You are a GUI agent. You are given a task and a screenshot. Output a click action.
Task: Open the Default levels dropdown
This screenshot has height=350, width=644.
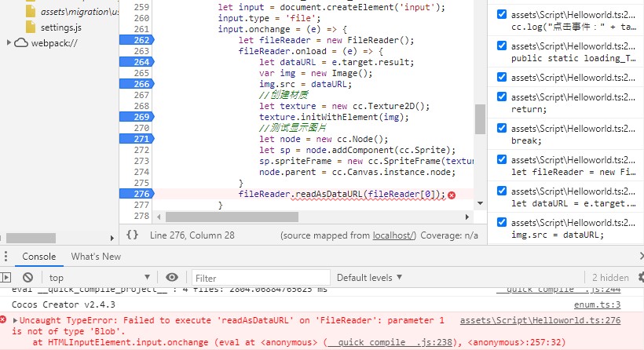pyautogui.click(x=369, y=278)
